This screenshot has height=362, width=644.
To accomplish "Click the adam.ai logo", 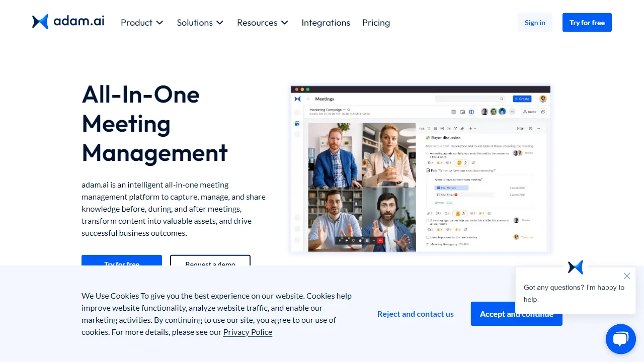I will click(68, 22).
